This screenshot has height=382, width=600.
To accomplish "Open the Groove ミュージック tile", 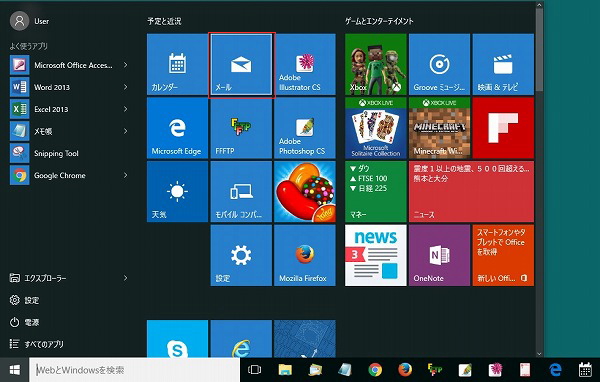I will click(439, 64).
